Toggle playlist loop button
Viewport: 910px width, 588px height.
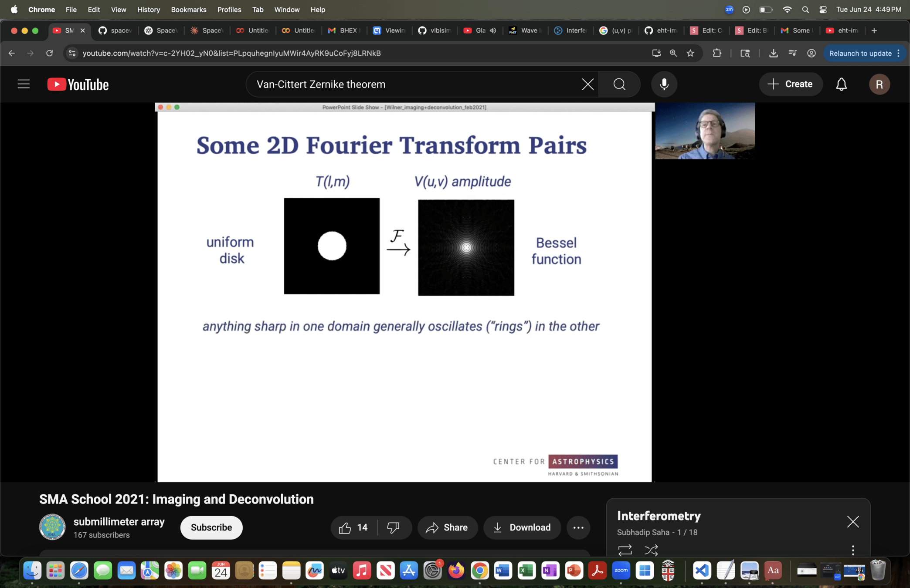tap(625, 550)
